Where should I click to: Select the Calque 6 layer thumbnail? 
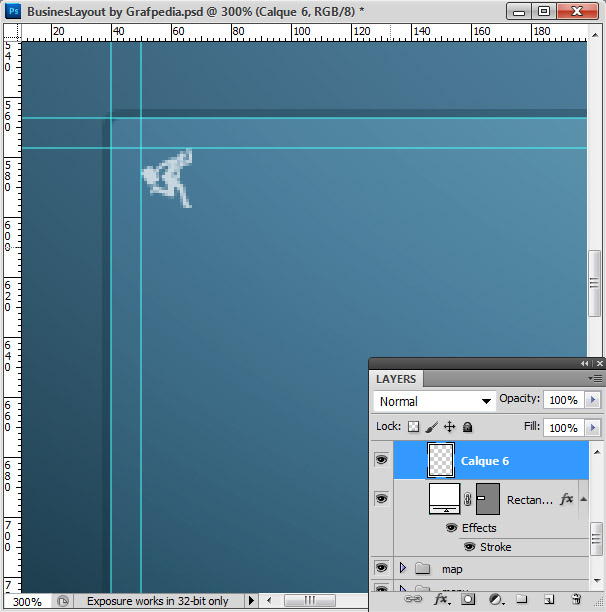click(x=441, y=460)
